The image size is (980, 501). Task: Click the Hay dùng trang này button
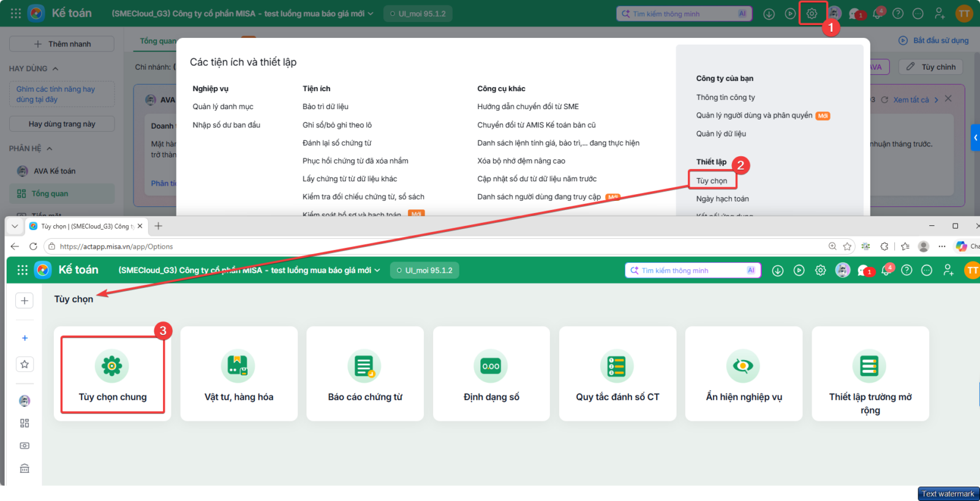(62, 124)
